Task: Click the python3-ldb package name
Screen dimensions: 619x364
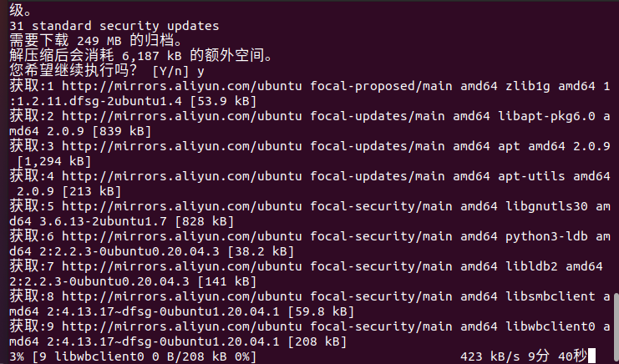Action: [547, 236]
